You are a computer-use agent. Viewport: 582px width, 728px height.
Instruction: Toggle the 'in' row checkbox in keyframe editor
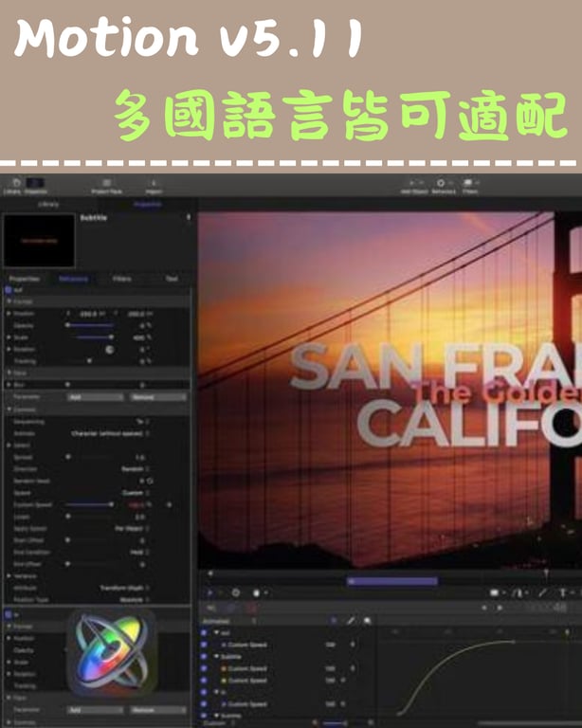pyautogui.click(x=203, y=692)
